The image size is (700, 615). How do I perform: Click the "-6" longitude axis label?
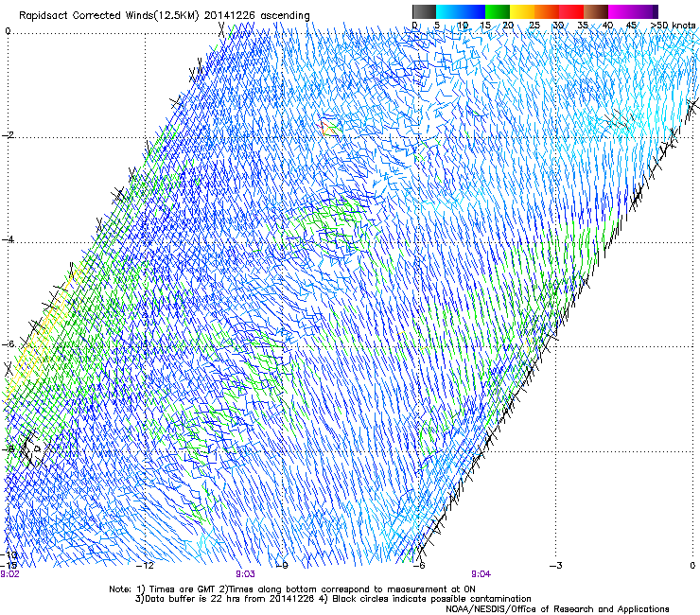coord(419,566)
